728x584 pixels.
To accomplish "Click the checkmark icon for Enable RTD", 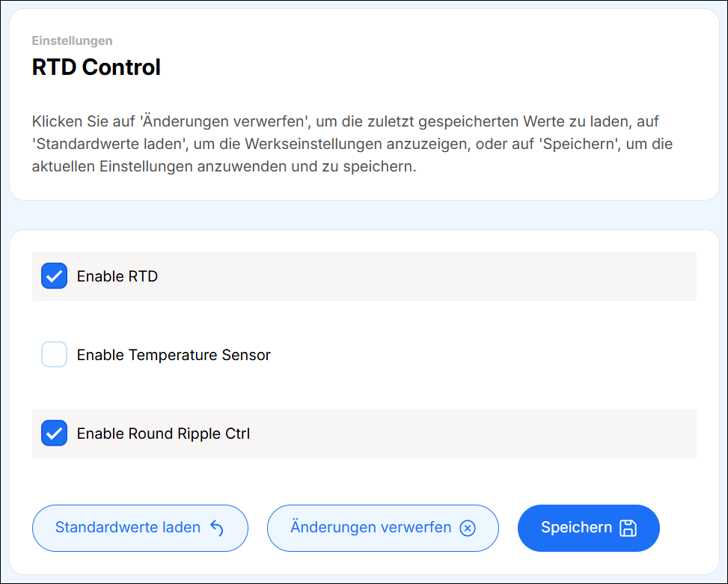I will [x=54, y=276].
